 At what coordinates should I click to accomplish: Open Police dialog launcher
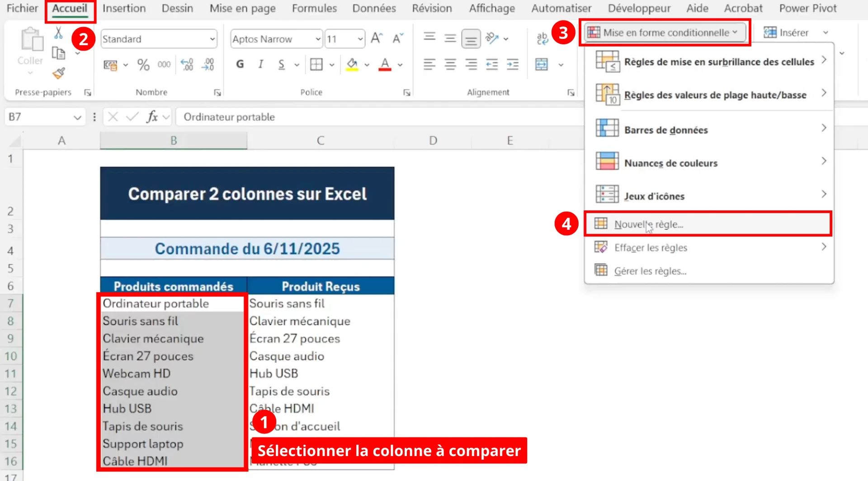coord(407,92)
